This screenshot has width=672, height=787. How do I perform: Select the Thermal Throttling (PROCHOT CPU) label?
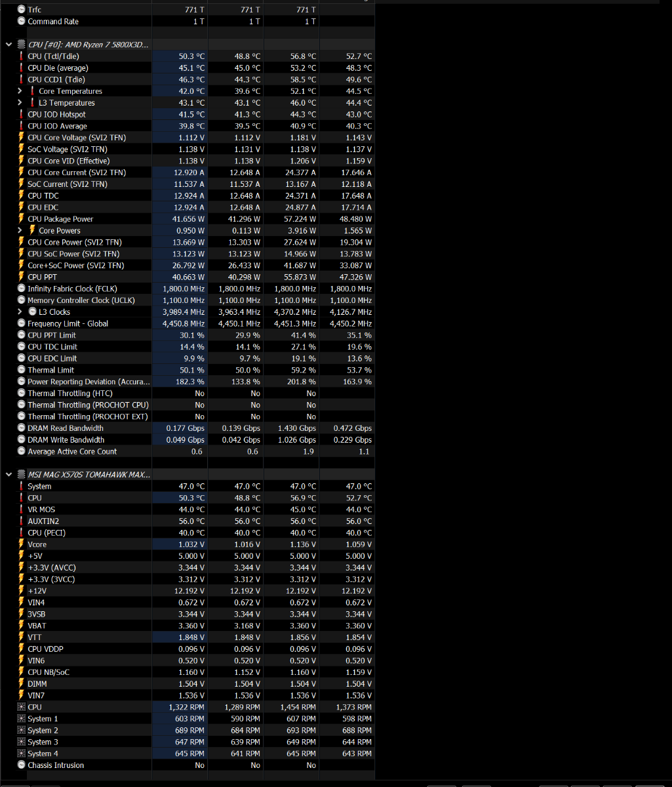(88, 405)
